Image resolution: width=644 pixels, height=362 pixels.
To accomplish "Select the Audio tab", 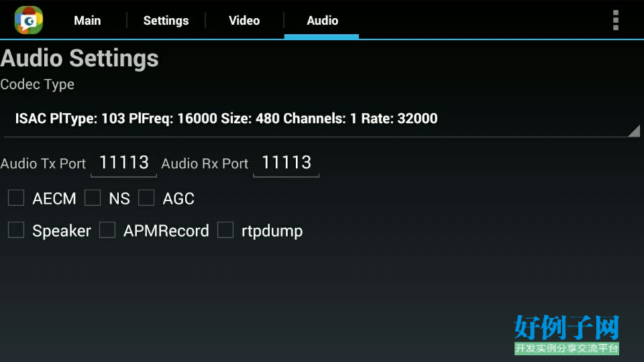I will tap(323, 21).
